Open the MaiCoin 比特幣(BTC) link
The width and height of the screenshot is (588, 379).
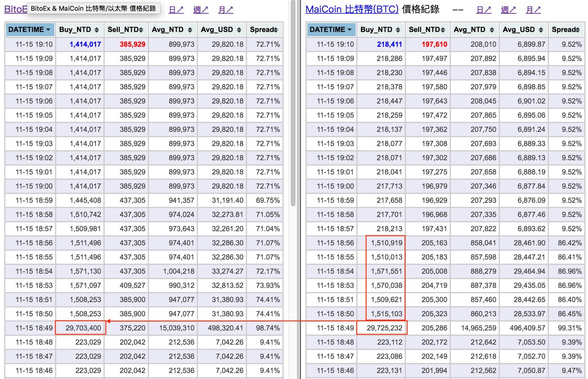tap(352, 9)
